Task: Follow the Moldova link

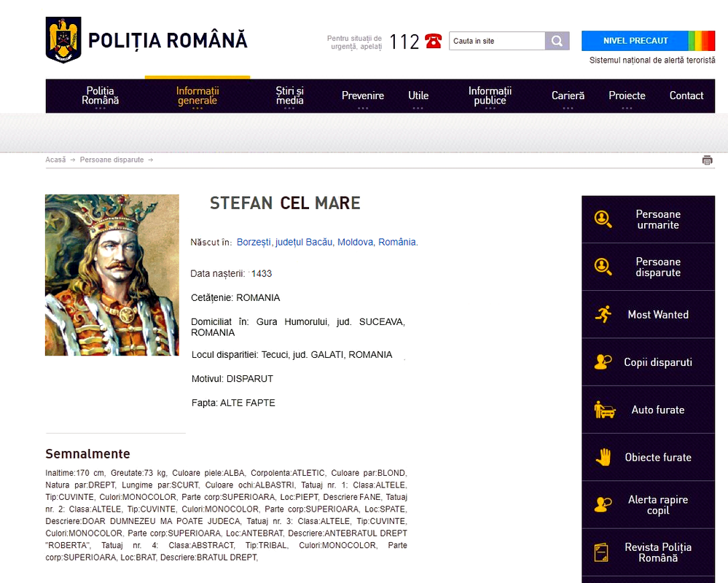Action: click(355, 242)
